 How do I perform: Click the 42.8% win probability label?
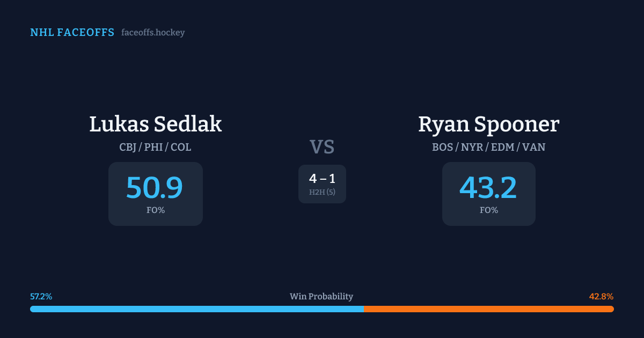pos(601,297)
